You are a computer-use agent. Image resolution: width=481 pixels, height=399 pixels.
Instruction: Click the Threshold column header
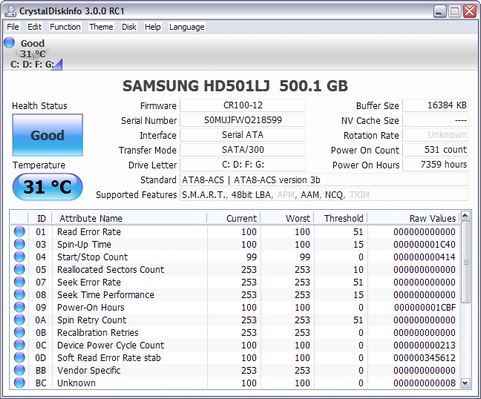(341, 218)
